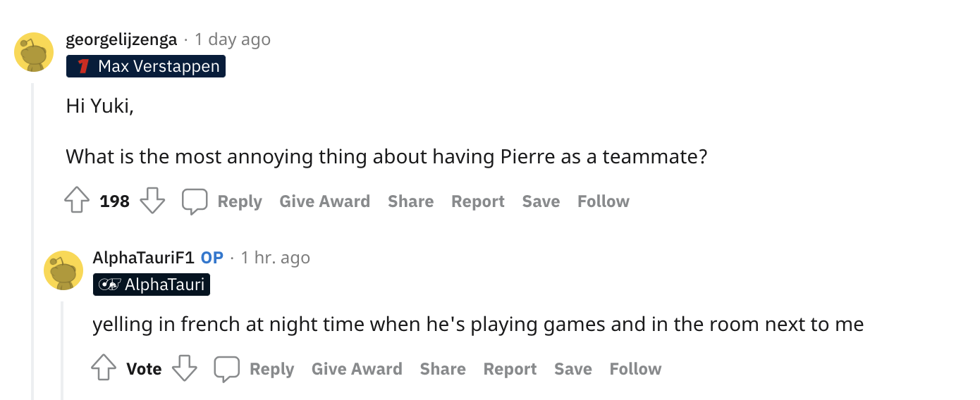Screen dimensions: 980x400
Task: Upvote georgelijzenga's comment
Action: point(78,201)
